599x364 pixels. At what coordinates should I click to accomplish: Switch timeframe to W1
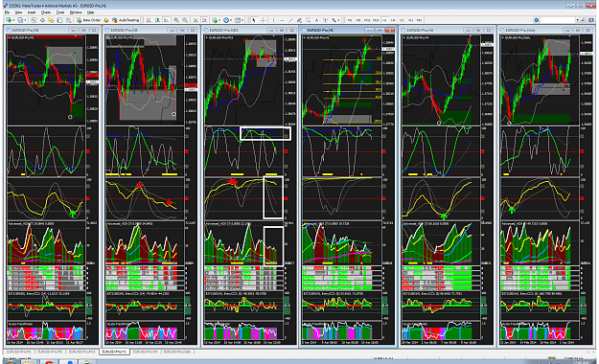click(410, 20)
